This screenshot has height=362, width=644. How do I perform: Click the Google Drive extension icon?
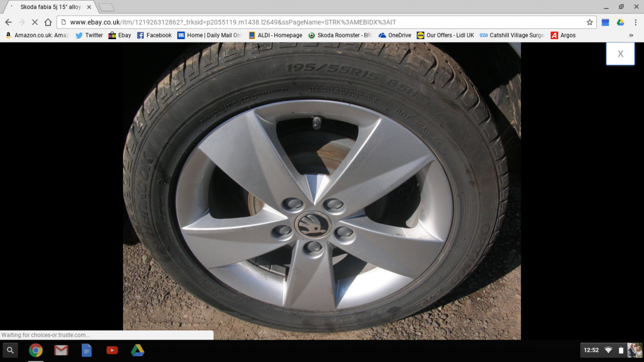620,22
